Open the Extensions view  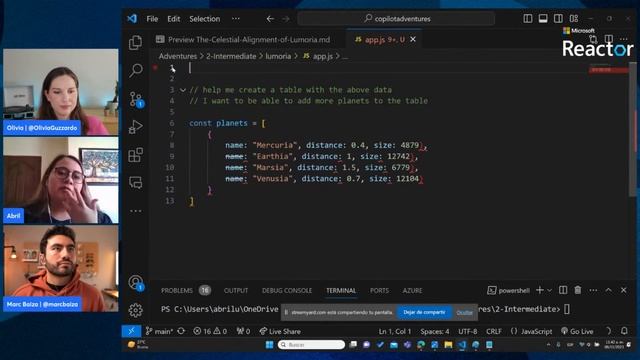point(136,155)
